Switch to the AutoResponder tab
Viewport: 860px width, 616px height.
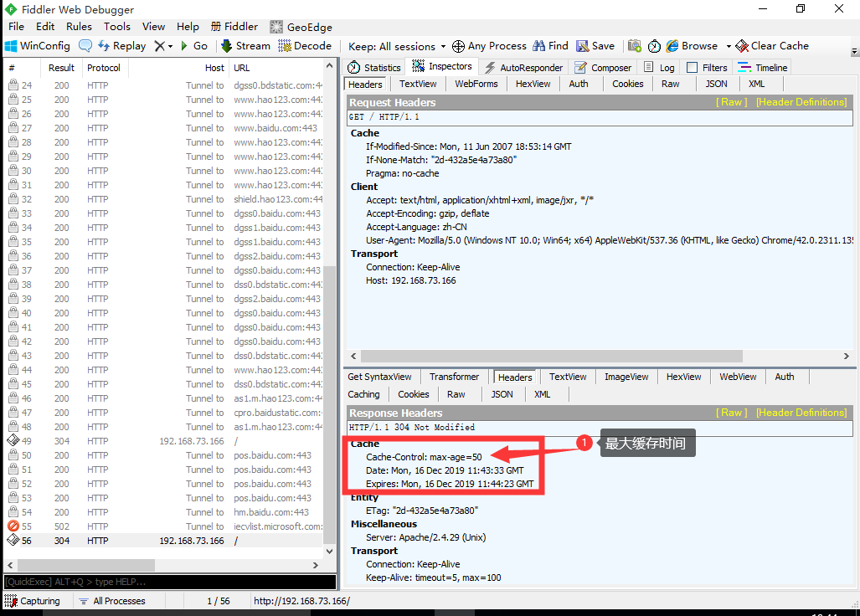[x=524, y=68]
